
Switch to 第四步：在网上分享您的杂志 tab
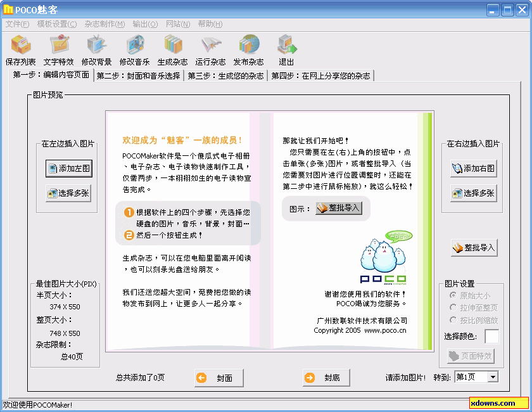tap(321, 75)
